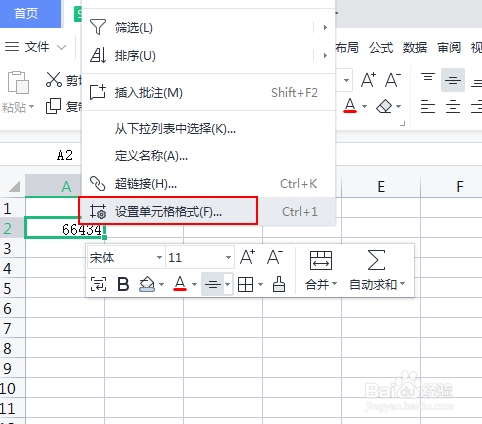Toggle center alignment in mini toolbar

212,284
